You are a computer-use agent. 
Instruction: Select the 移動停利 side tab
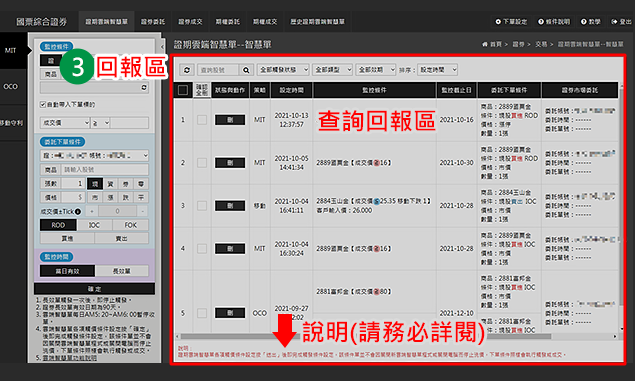click(13, 123)
